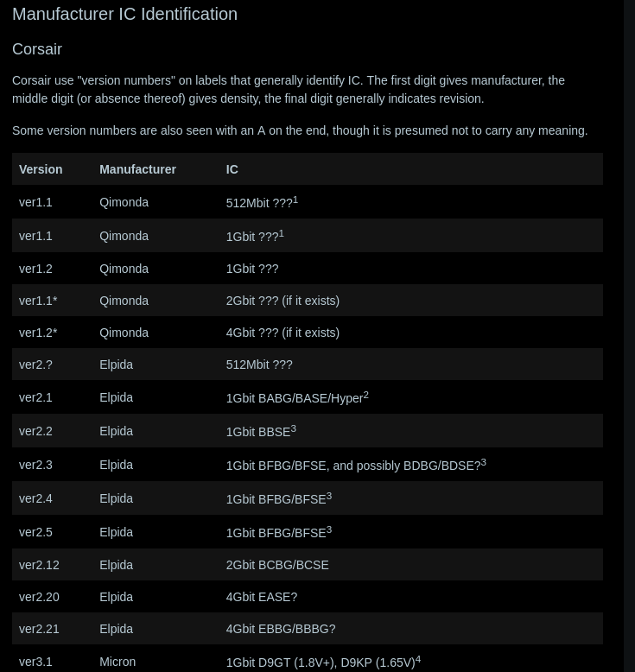Open footnote 3 after 1Gbit BBSE
This screenshot has height=672, width=635.
point(293,428)
